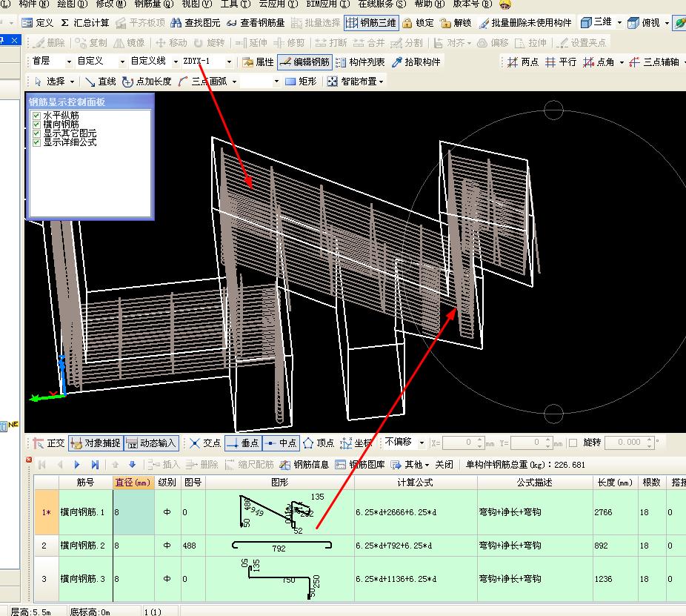Jump to last rebar record
The height and width of the screenshot is (616, 686).
(95, 465)
